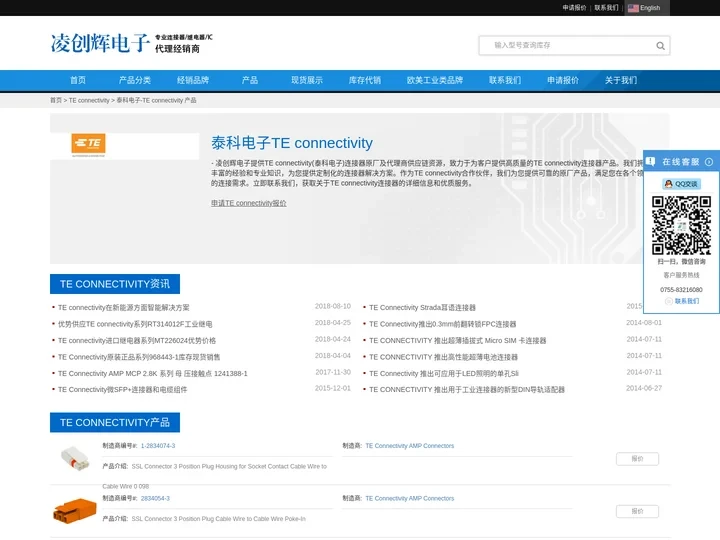Click manufacturer link for part 2834054-3

click(410, 498)
